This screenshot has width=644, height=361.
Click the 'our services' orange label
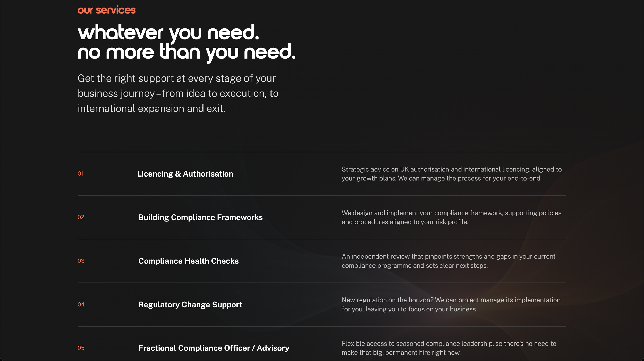click(x=106, y=10)
